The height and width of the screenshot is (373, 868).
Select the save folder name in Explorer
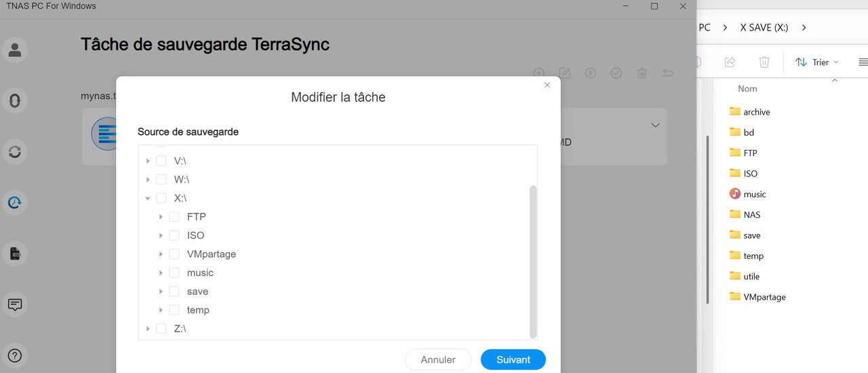point(752,235)
